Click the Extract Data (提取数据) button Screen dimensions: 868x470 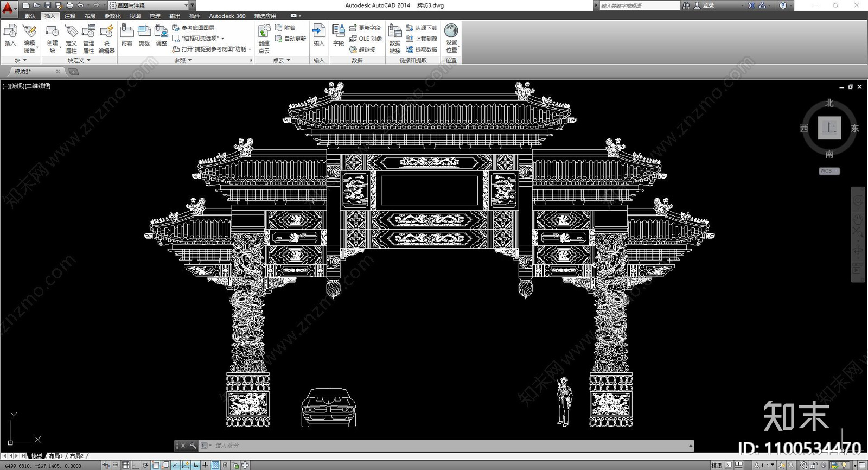(422, 49)
